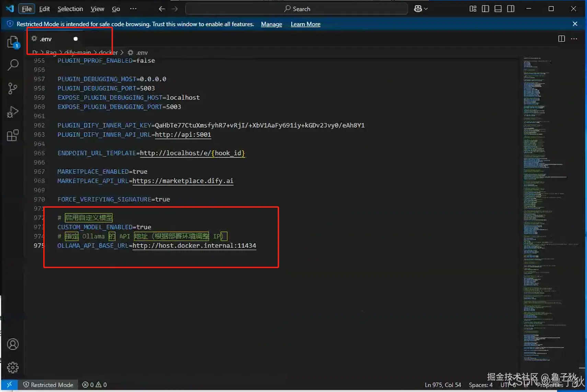The image size is (587, 392).
Task: Open the .env breadcrumb dropdown
Action: tap(138, 53)
